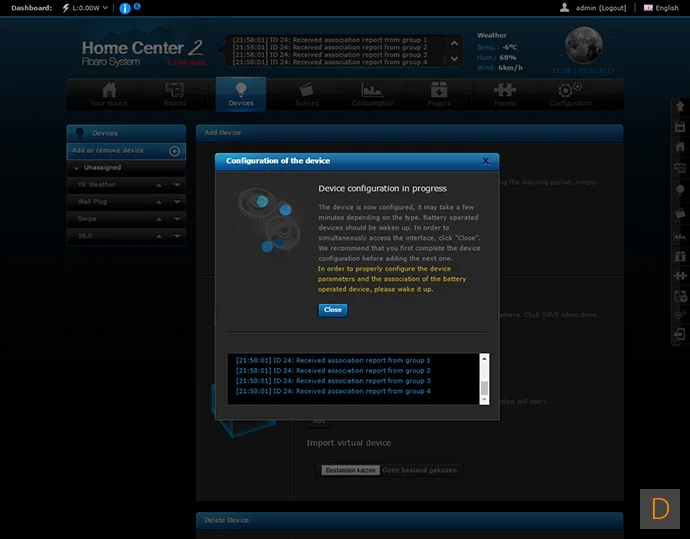This screenshot has height=539, width=690.
Task: Open the Configuration gear section
Action: (x=570, y=94)
